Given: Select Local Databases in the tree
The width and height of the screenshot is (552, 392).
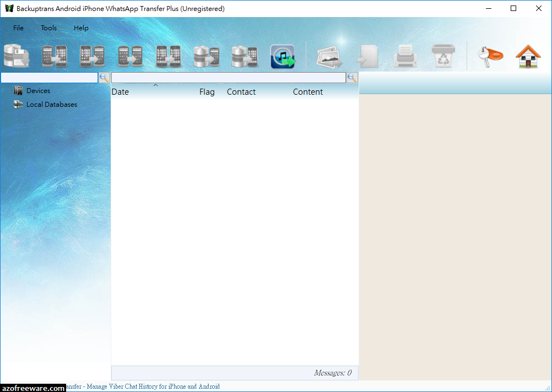Looking at the screenshot, I should (x=51, y=105).
